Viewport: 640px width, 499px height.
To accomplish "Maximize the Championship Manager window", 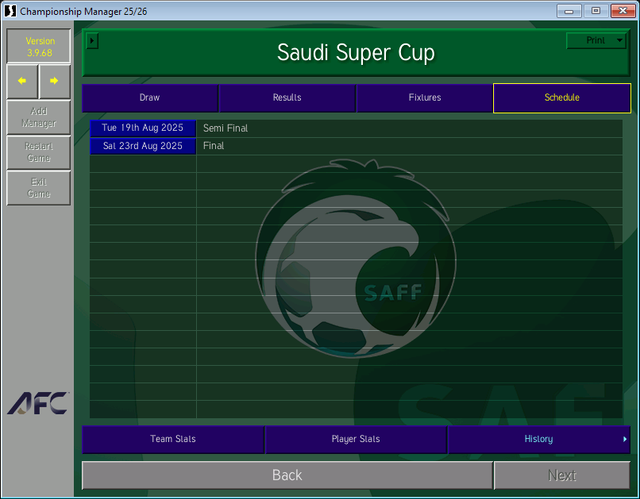I will [x=596, y=11].
